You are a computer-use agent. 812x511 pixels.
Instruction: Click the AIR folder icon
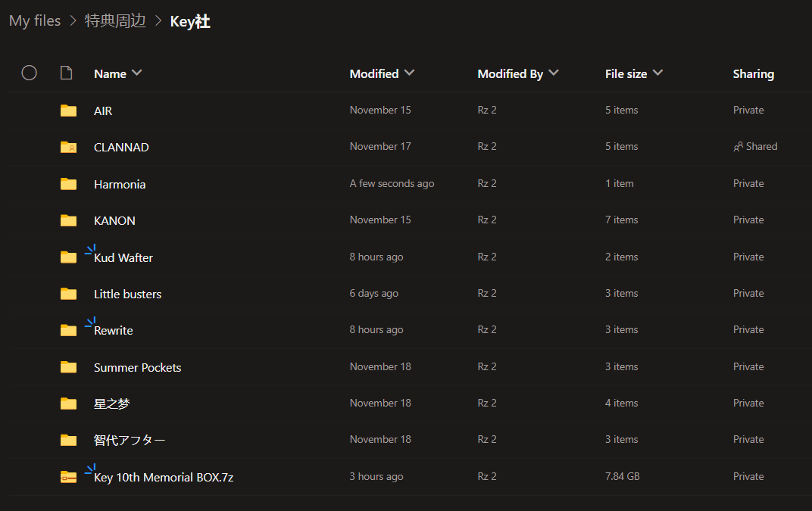tap(68, 111)
